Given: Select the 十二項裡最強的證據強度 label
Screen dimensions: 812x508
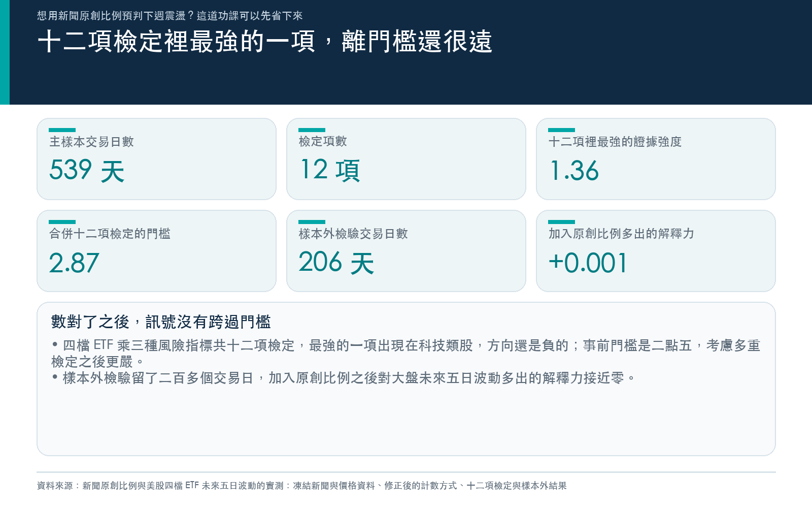Looking at the screenshot, I should (615, 142).
